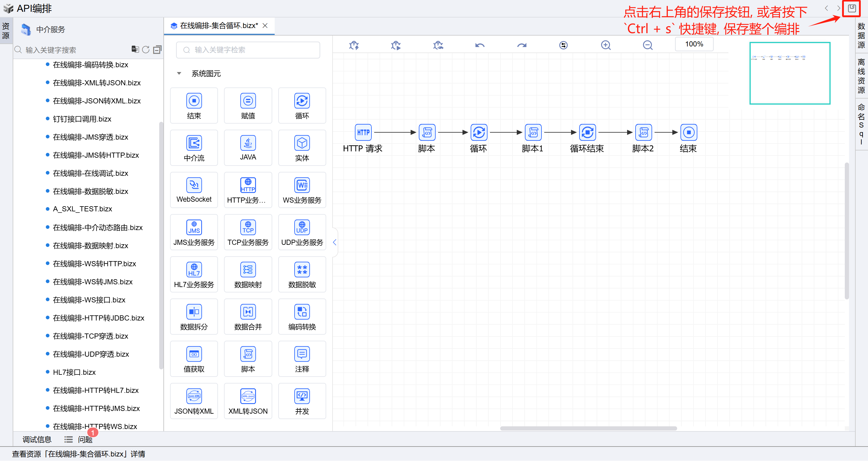This screenshot has height=461, width=868.
Task: Click the redo arrow in canvas toolbar
Action: pyautogui.click(x=522, y=45)
